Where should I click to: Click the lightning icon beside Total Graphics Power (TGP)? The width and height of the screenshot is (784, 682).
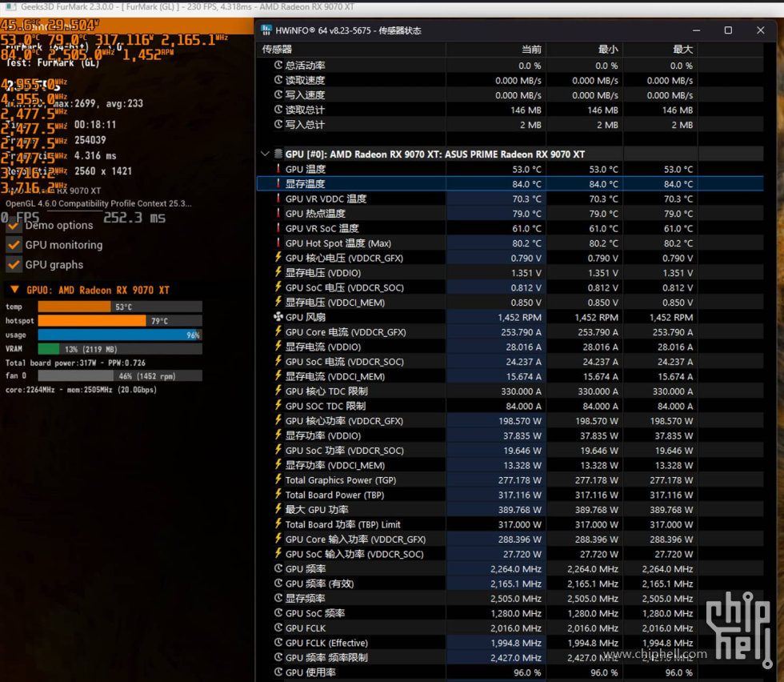[x=278, y=479]
